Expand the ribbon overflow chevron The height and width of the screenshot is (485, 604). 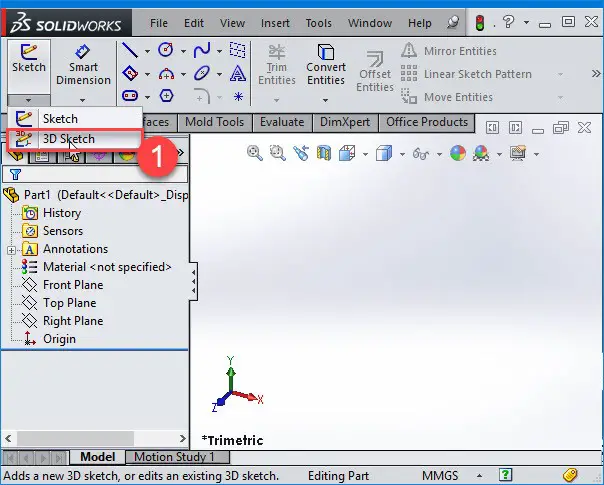pos(596,74)
